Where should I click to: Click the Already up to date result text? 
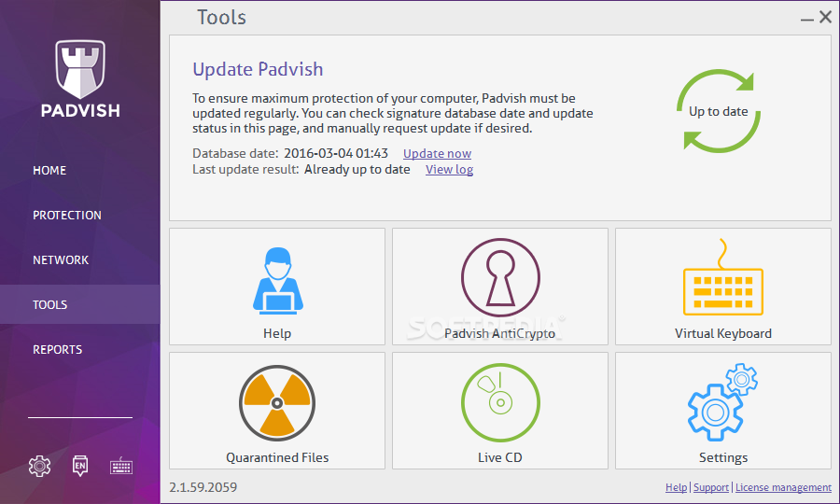(357, 170)
